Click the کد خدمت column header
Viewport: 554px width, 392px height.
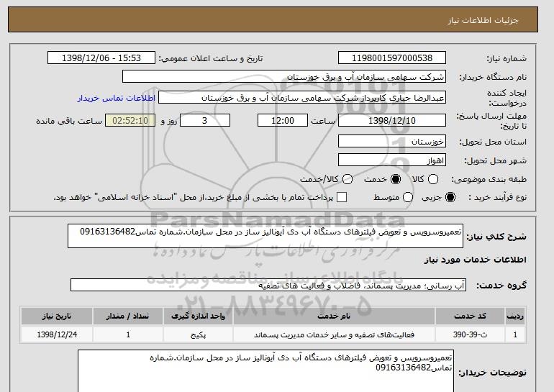(x=470, y=316)
